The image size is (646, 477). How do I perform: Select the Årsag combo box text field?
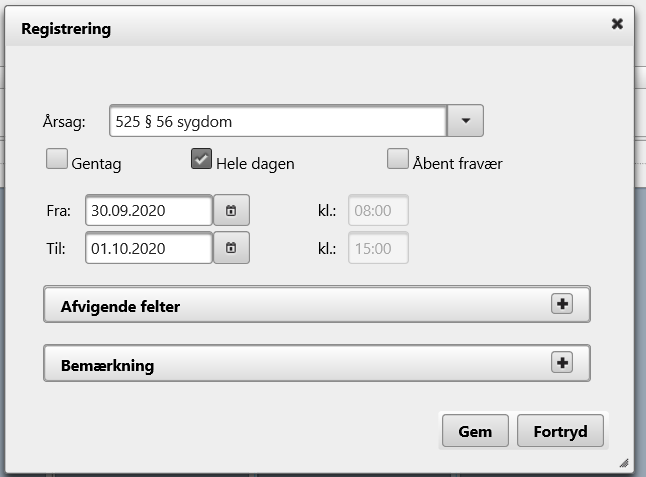click(x=276, y=121)
